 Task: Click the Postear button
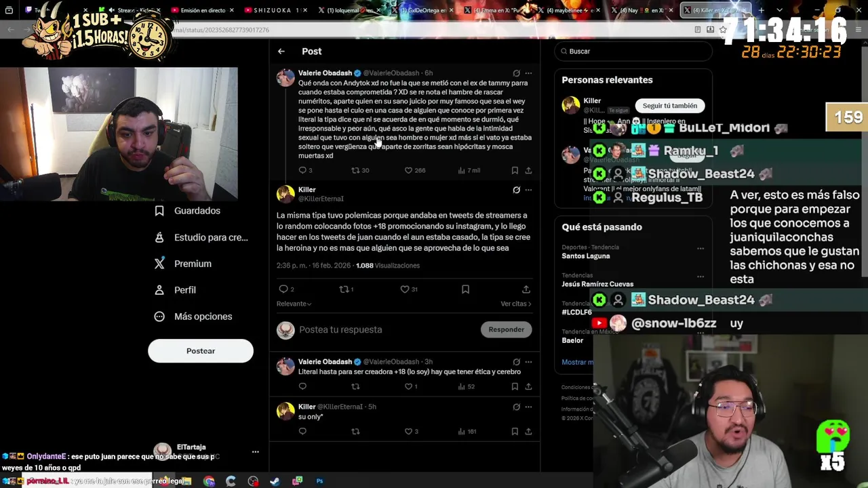(x=201, y=351)
